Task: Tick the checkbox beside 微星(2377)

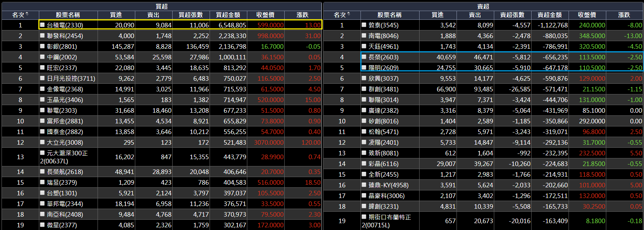Action: (43, 225)
